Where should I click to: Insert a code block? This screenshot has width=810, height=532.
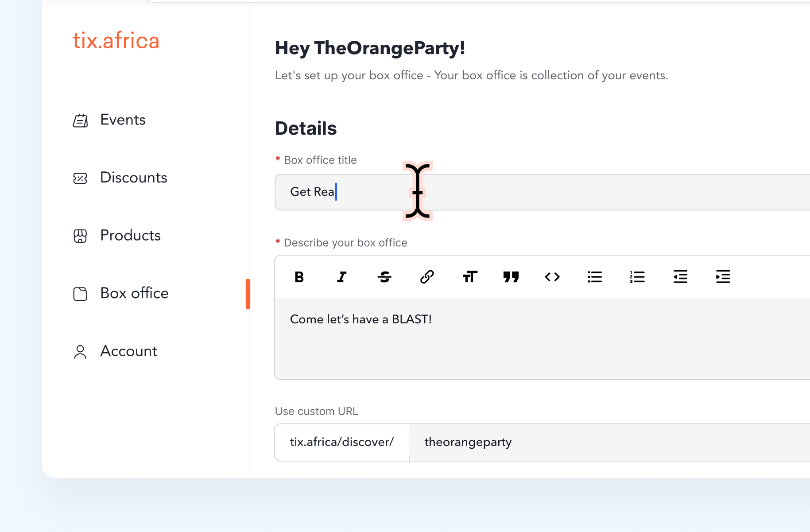coord(552,277)
